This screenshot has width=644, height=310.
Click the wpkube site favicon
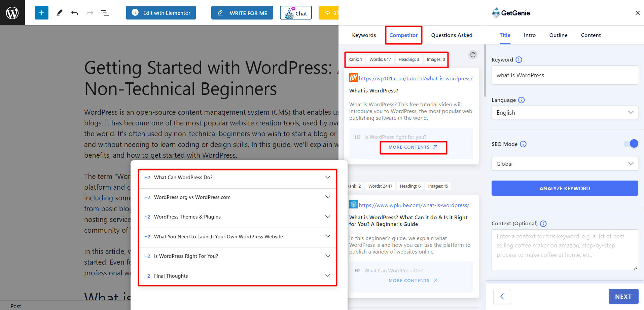coord(353,204)
